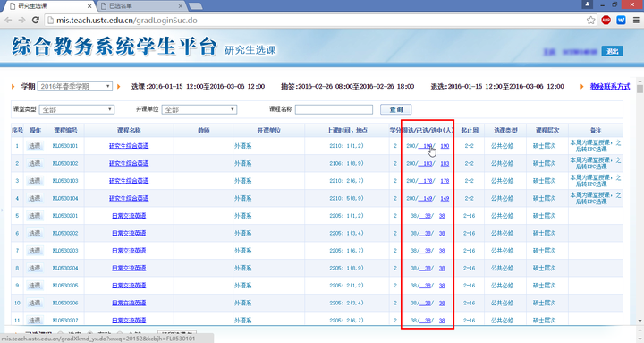Click the page scrollbar up arrow
This screenshot has height=343, width=644.
coord(640,81)
